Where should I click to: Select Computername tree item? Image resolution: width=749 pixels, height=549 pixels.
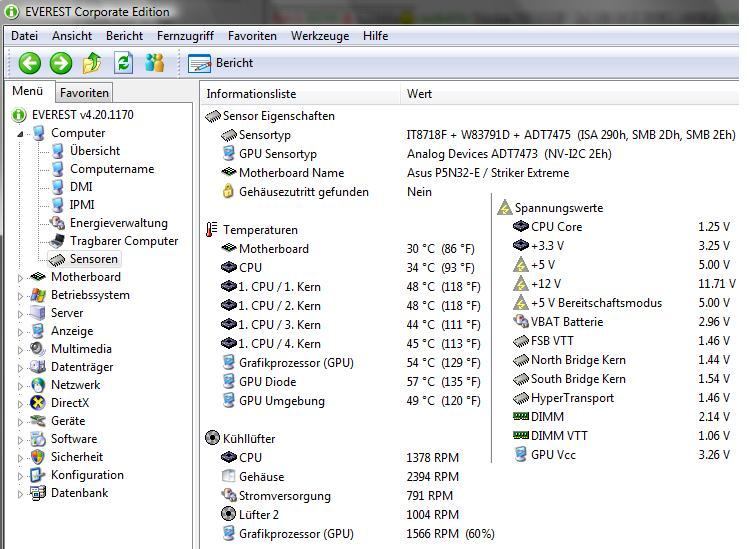[x=112, y=169]
